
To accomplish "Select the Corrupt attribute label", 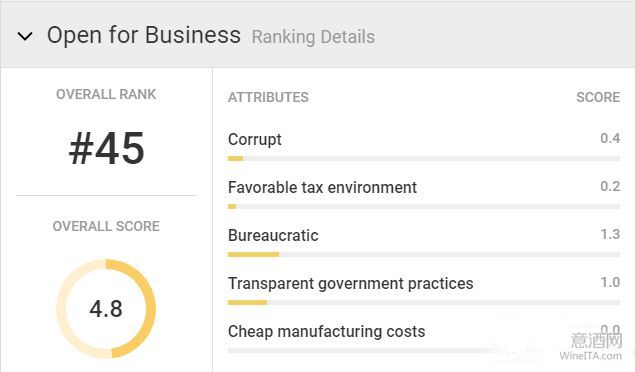I will coord(255,139).
